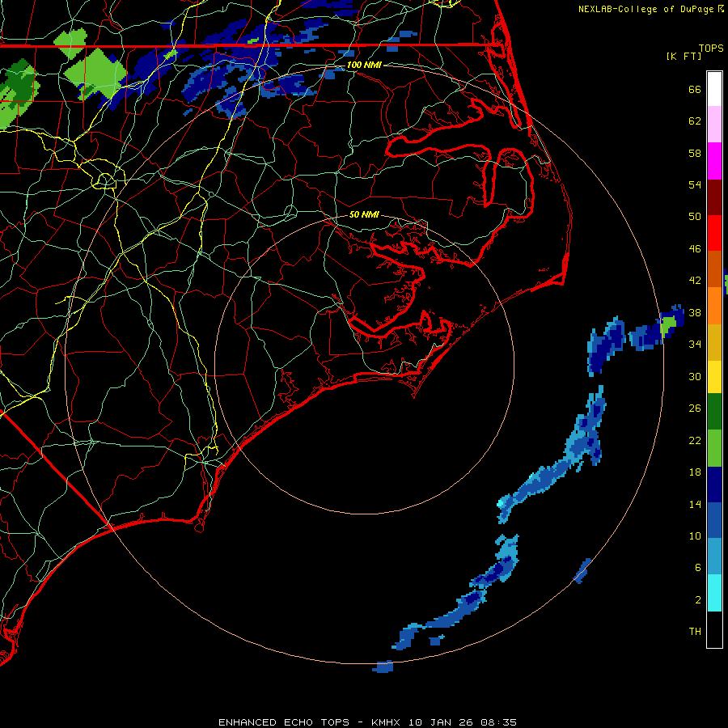The image size is (728, 728).
Task: Click the KMHX station identifier
Action: 385,722
